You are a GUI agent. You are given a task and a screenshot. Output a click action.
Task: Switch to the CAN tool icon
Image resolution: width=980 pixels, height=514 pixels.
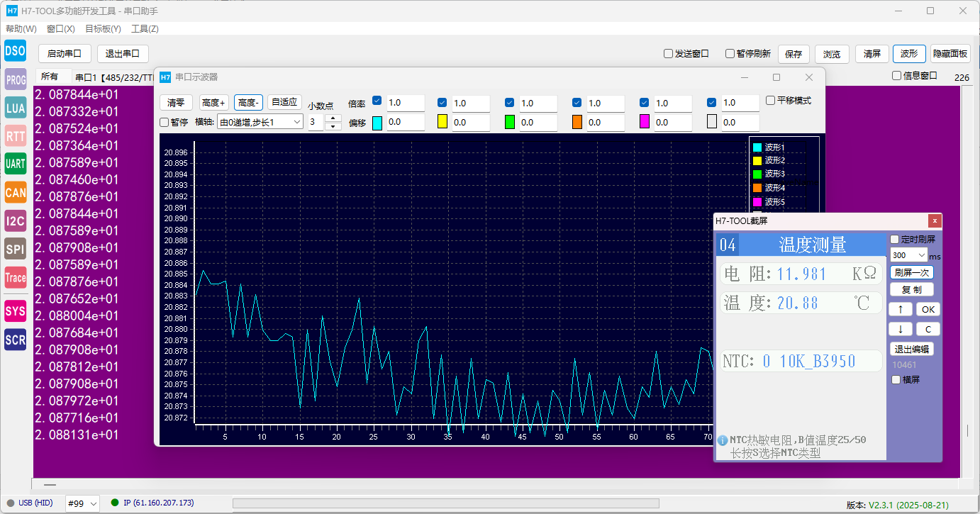(x=15, y=192)
